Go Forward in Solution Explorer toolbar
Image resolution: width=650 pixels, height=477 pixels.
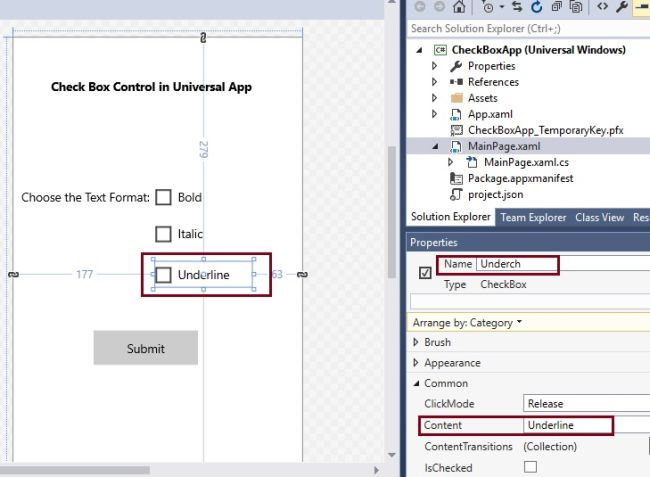click(x=439, y=7)
